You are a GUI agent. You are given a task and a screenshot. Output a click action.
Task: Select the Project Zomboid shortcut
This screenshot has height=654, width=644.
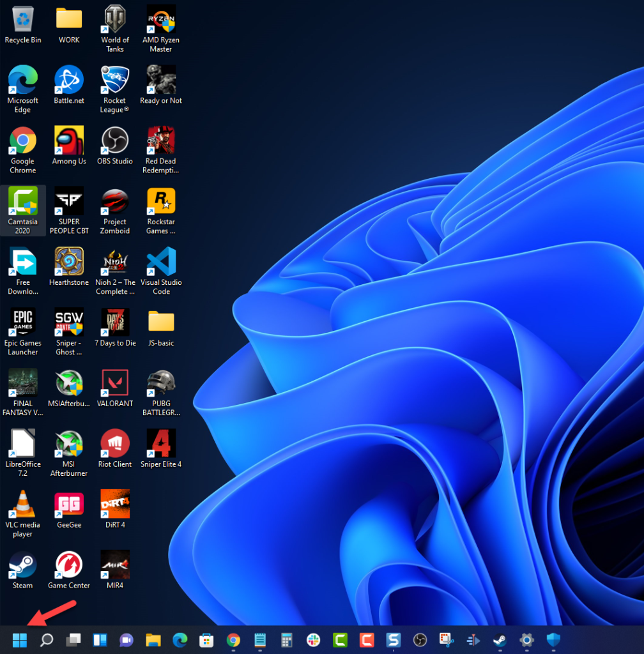point(115,211)
